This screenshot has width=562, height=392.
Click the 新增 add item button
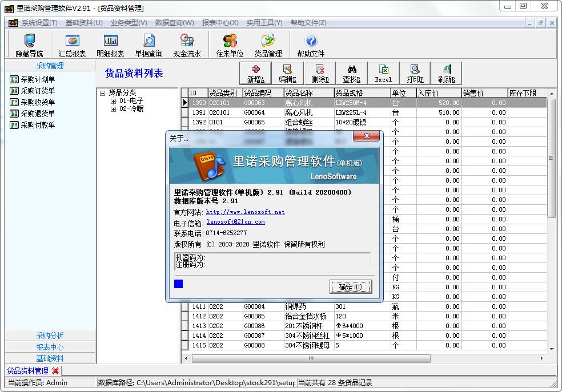(255, 73)
